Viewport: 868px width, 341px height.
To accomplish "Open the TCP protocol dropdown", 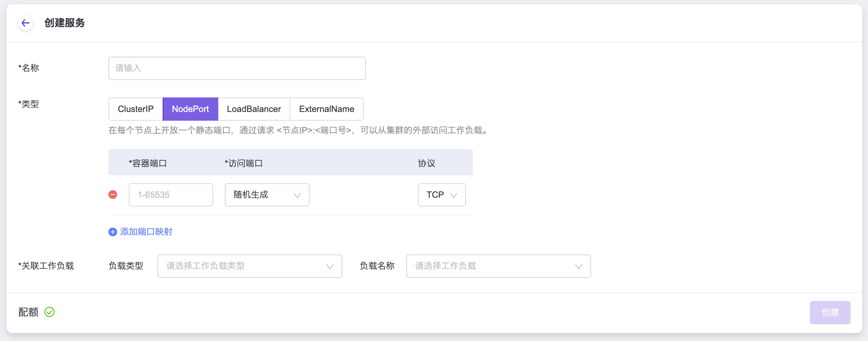I will tap(441, 195).
